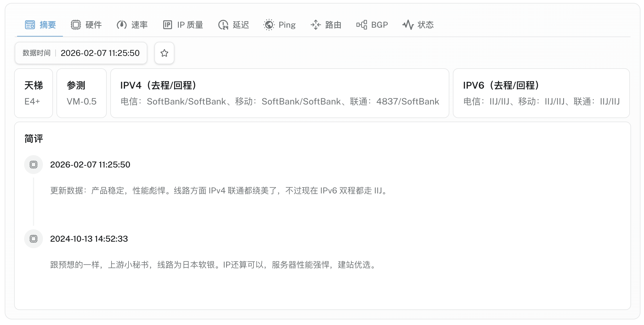Viewport: 644px width, 325px height.
Task: Open the IP 质量 tab
Action: (x=190, y=25)
